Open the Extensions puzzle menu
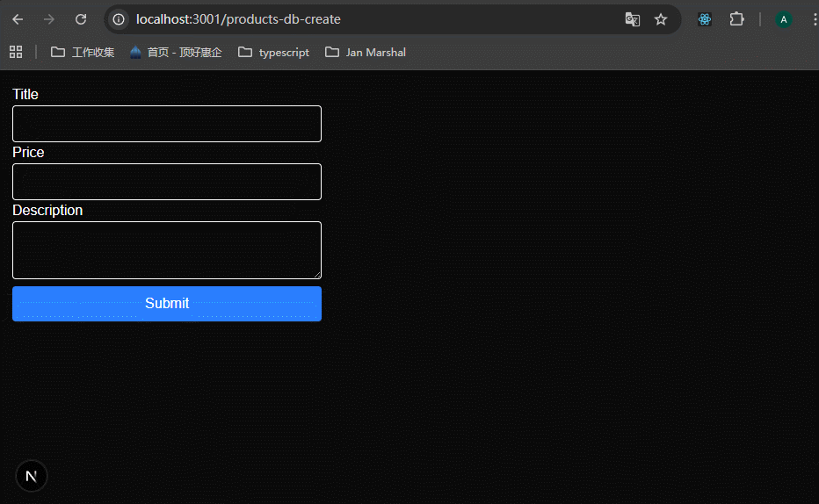819x504 pixels. pyautogui.click(x=736, y=19)
